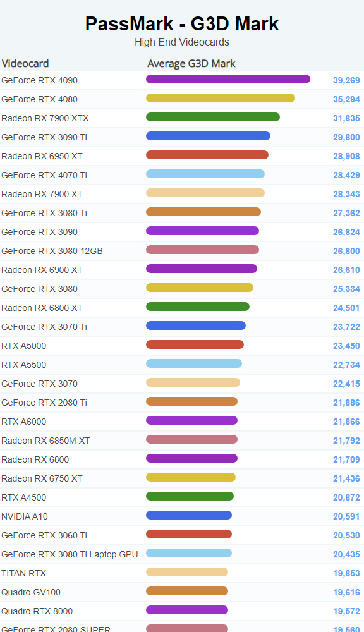
Task: Click the 20,872 score value
Action: [x=346, y=497]
